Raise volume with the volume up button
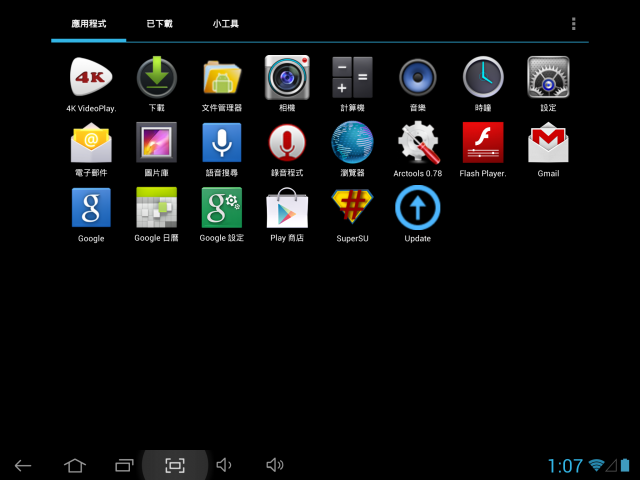This screenshot has width=640, height=480. point(275,465)
